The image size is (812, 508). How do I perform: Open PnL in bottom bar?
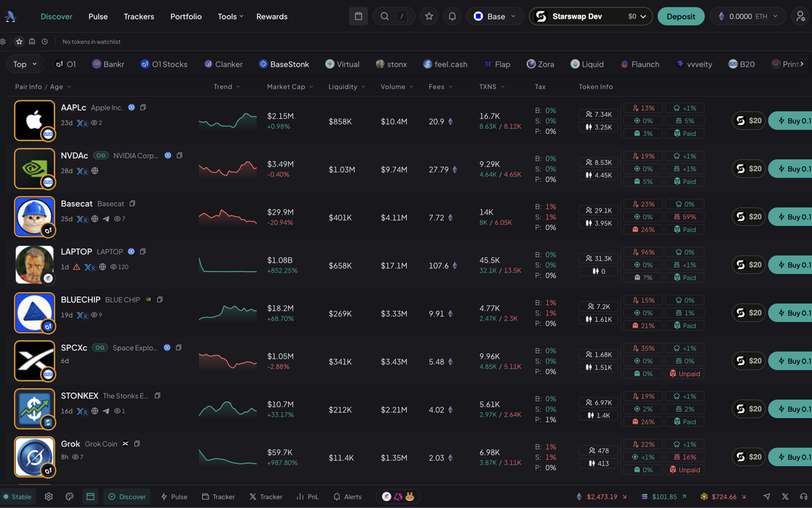tap(308, 497)
